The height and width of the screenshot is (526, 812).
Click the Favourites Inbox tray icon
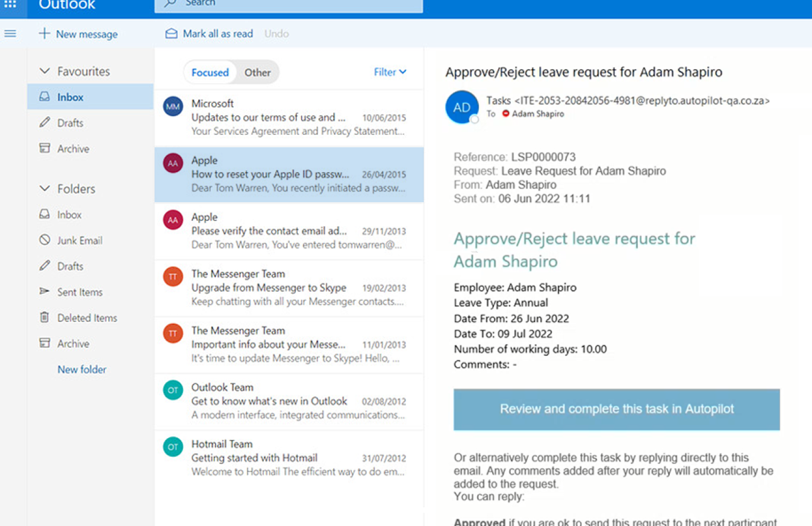click(x=45, y=96)
